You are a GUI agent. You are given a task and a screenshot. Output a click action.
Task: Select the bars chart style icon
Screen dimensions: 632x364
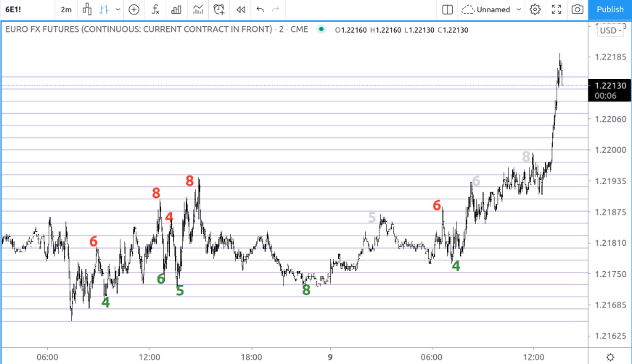(x=104, y=9)
